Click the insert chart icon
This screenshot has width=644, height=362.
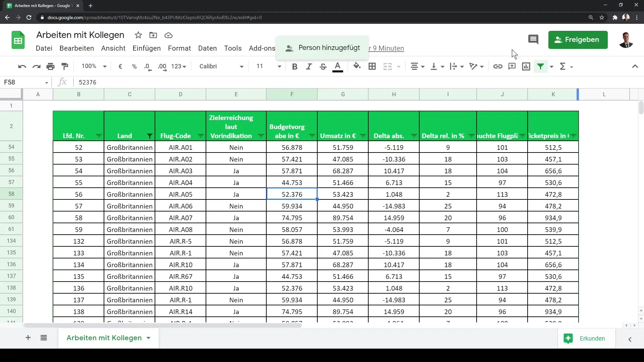click(526, 66)
